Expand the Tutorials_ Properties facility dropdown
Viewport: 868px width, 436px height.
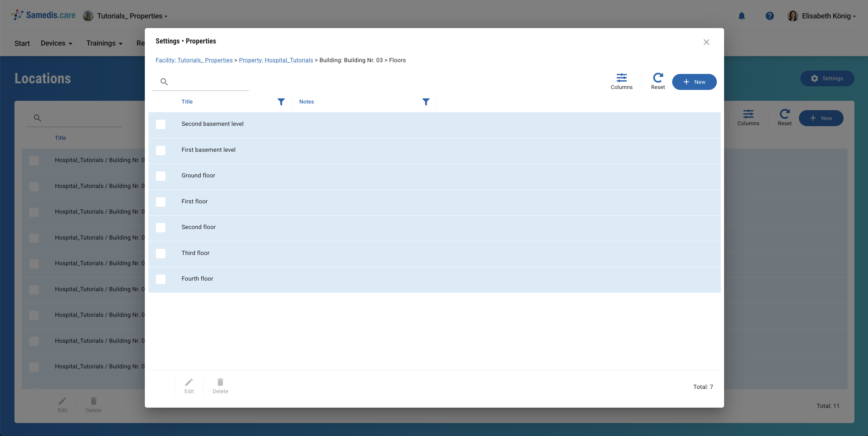(132, 16)
